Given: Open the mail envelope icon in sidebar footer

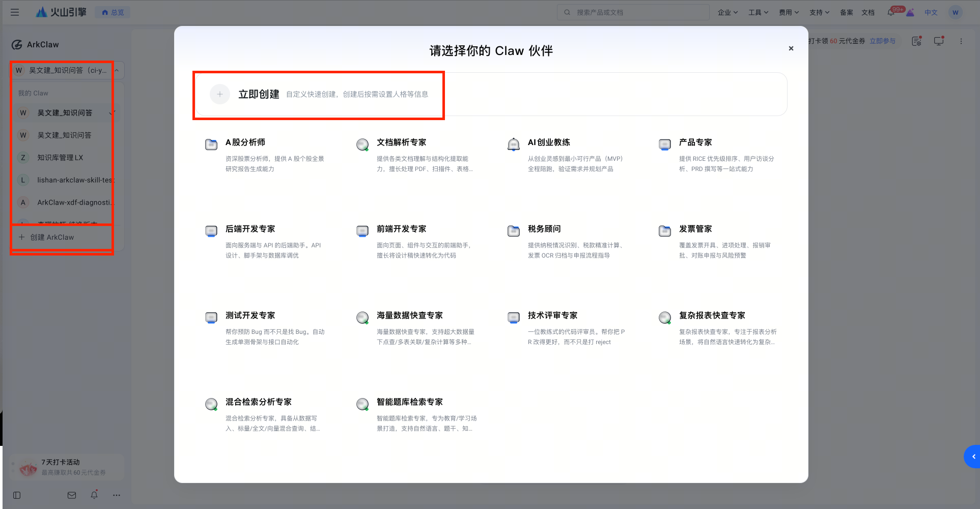Looking at the screenshot, I should pos(72,495).
